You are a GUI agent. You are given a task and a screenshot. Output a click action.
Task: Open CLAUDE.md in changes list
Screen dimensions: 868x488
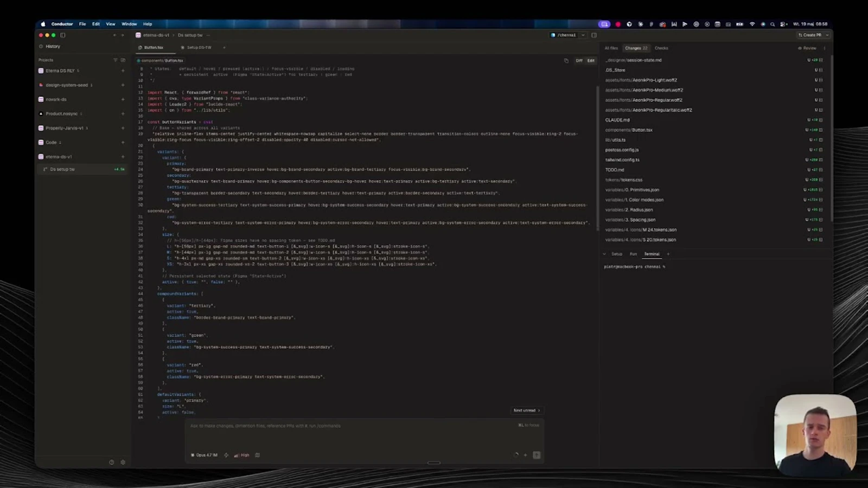617,120
